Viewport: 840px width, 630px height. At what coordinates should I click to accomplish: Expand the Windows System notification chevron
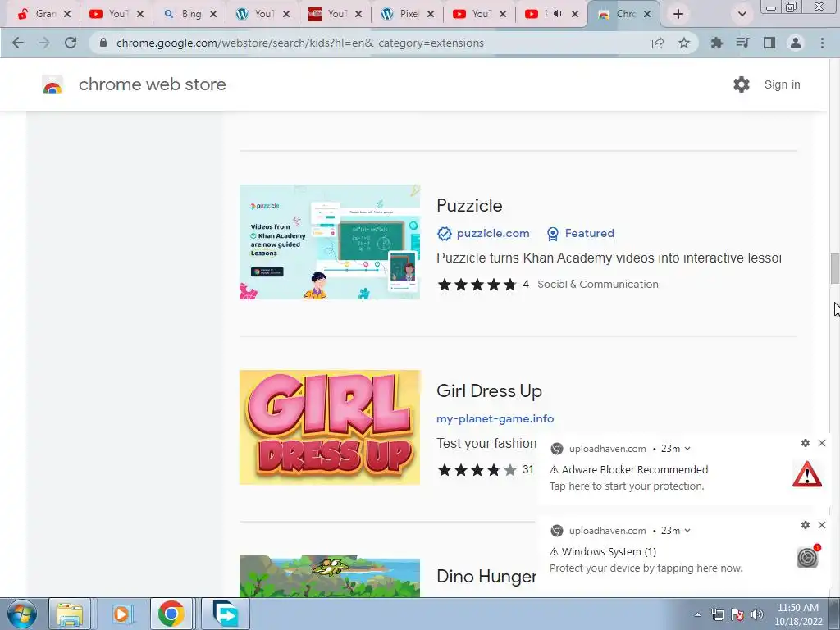687,531
